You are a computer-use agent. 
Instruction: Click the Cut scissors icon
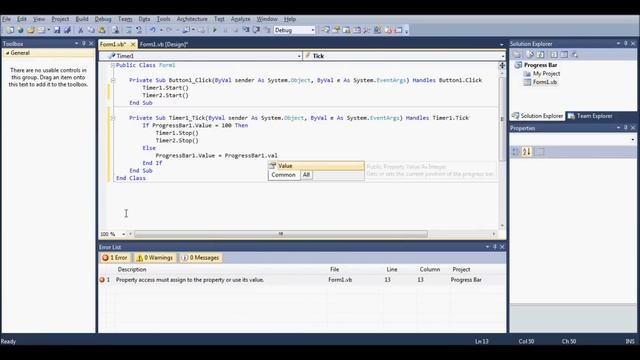tap(81, 30)
